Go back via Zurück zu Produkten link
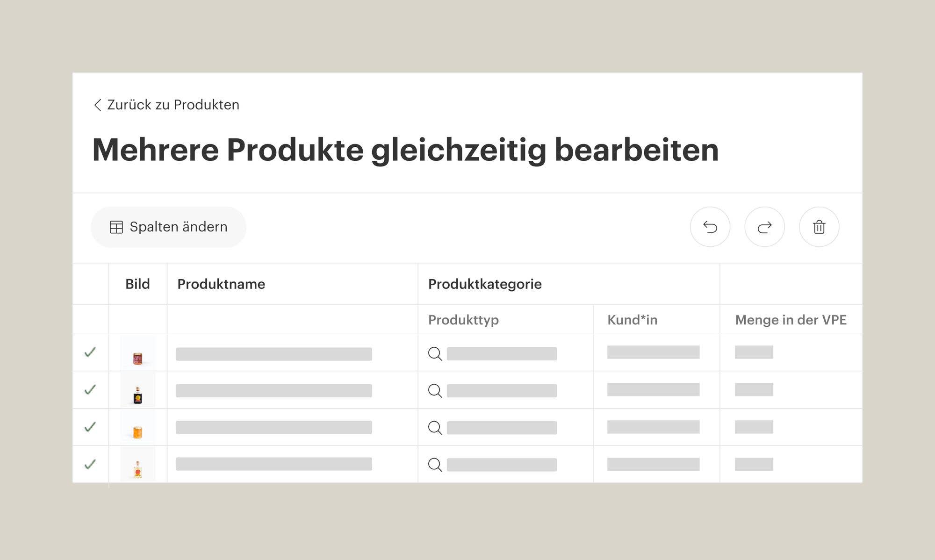Screen dimensions: 935x560 [173, 105]
